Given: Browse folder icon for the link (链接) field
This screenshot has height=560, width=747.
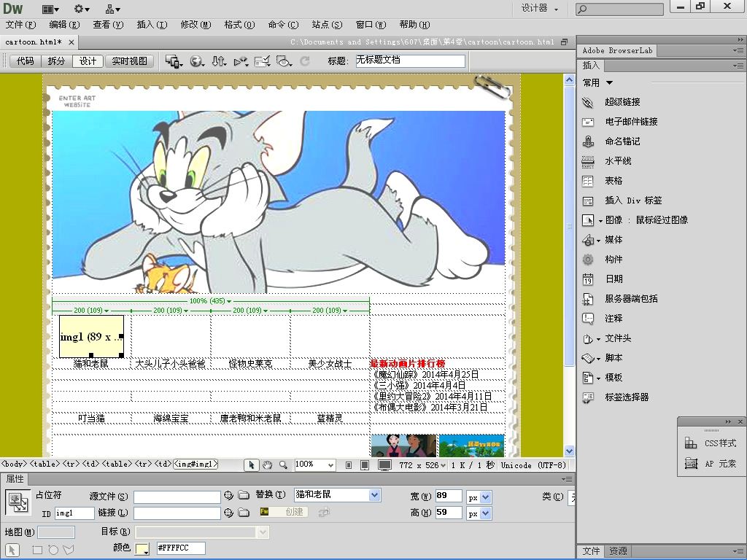Looking at the screenshot, I should point(244,513).
